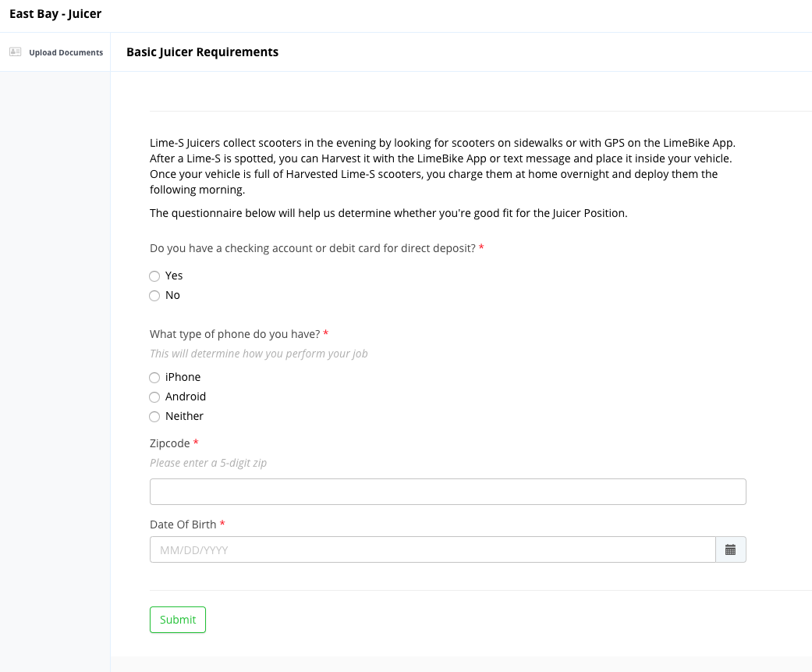
Task: Choose iPhone as phone type
Action: [x=154, y=378]
